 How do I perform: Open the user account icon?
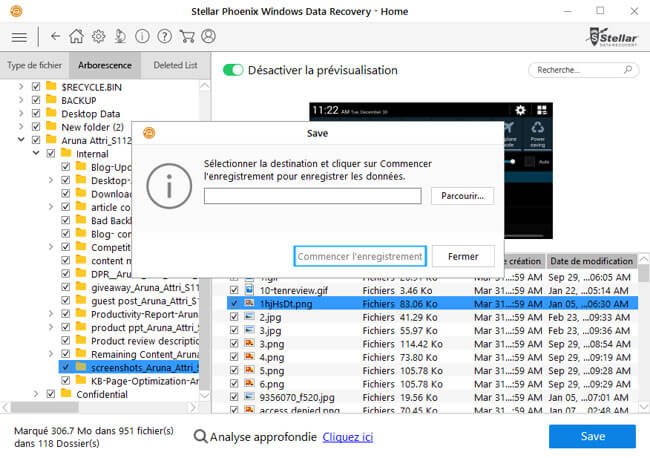pos(208,36)
